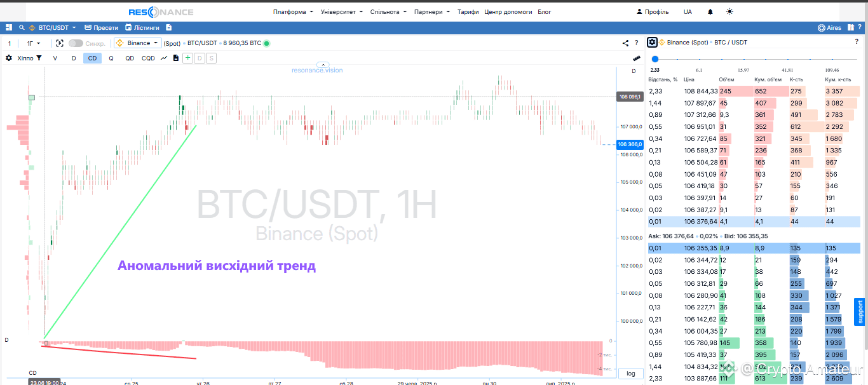
Task: Open Пресети presets
Action: tap(100, 28)
